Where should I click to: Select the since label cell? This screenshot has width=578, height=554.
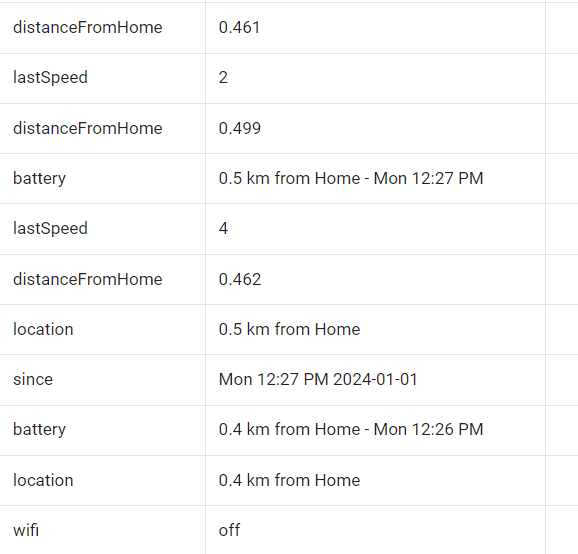pyautogui.click(x=102, y=380)
